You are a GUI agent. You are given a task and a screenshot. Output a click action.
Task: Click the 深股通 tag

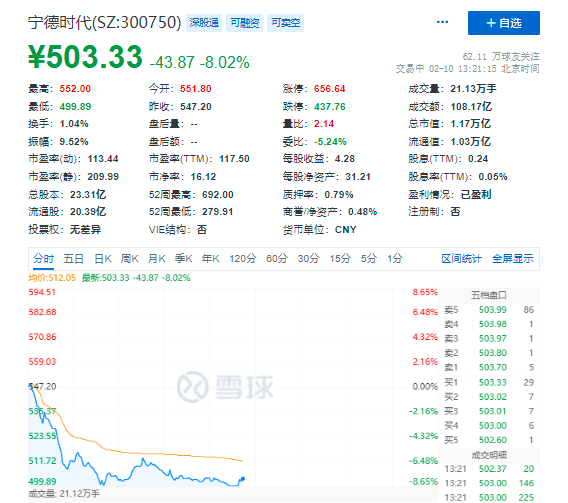(x=204, y=23)
